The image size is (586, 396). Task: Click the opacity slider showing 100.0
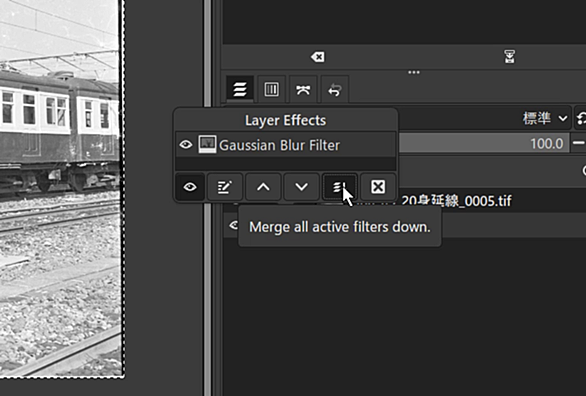(484, 143)
